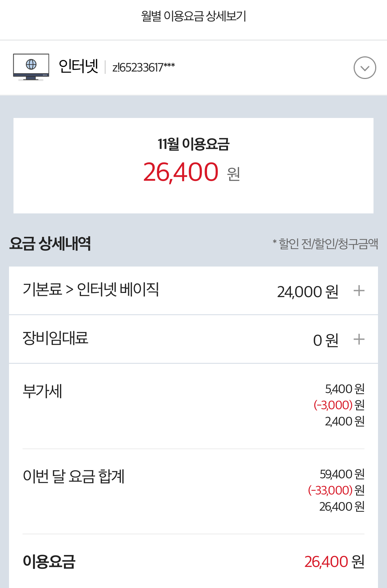Click the 이번 달 요금 합계 label
This screenshot has width=387, height=588.
73,476
